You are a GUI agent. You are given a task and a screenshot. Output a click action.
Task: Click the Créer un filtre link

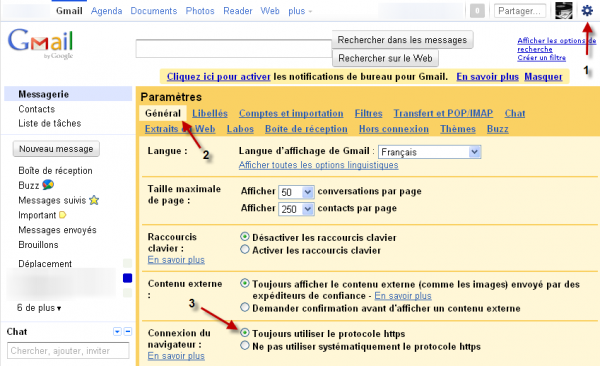point(541,57)
